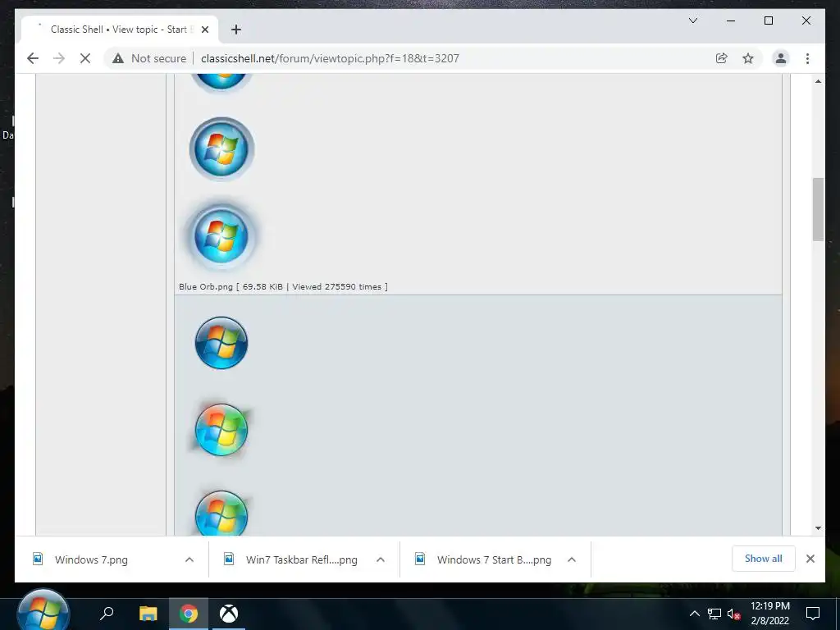Open the notification center icon

coord(813,614)
